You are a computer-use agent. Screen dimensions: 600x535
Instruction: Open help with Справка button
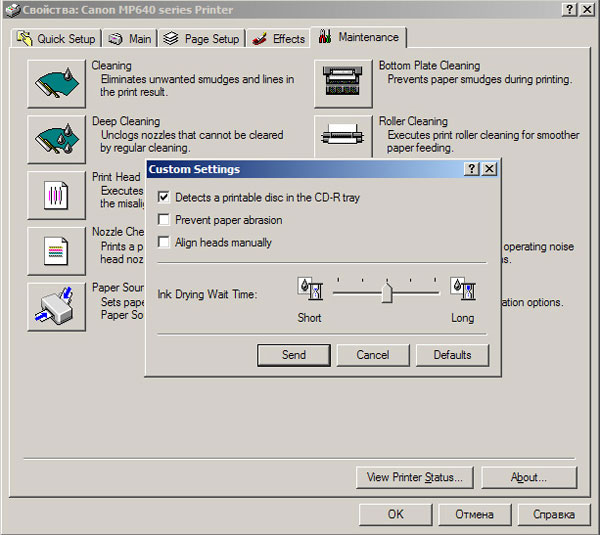coord(554,514)
